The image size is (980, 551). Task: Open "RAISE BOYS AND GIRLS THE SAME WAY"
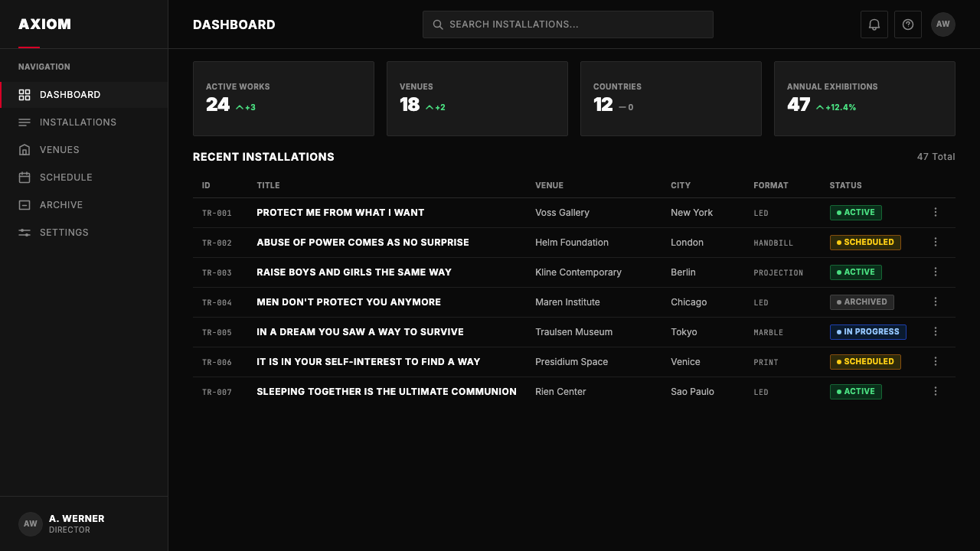pos(354,272)
